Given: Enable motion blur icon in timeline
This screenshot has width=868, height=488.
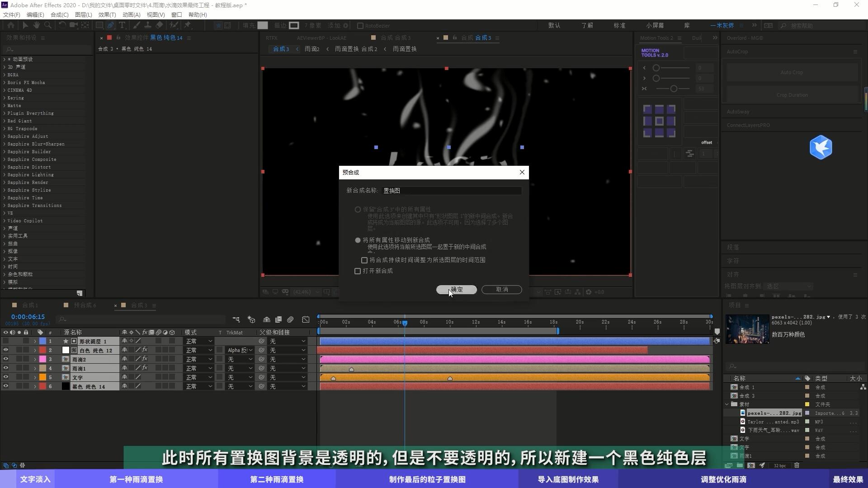Looking at the screenshot, I should (290, 319).
